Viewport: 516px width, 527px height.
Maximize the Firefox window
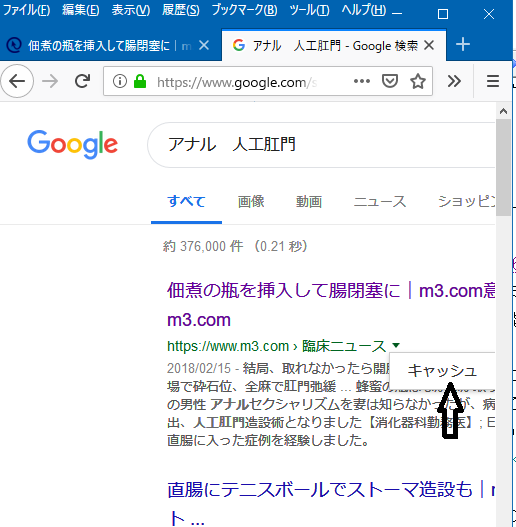click(x=443, y=14)
